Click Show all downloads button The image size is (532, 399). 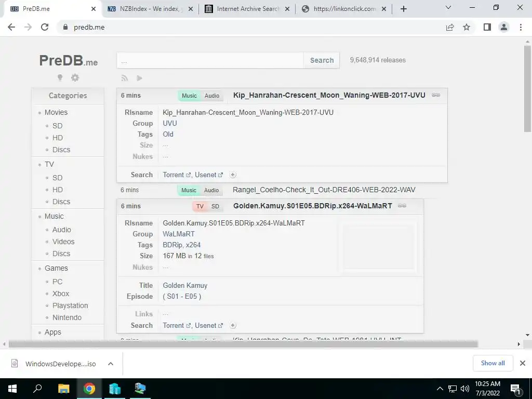tap(493, 363)
